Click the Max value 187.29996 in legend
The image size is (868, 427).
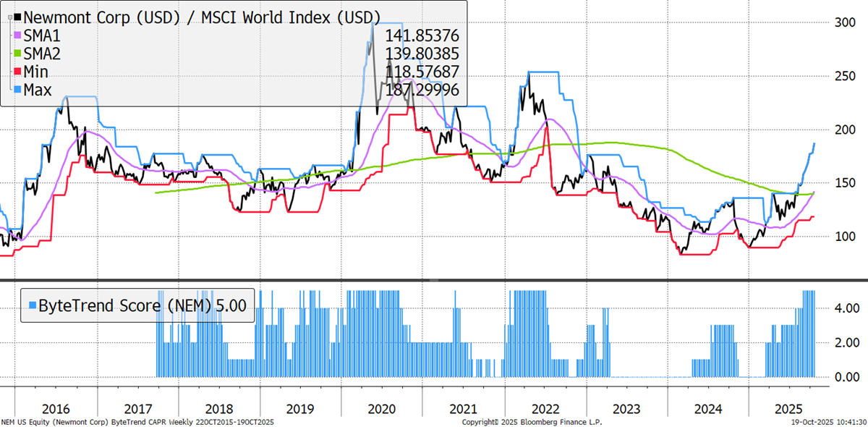pos(422,89)
